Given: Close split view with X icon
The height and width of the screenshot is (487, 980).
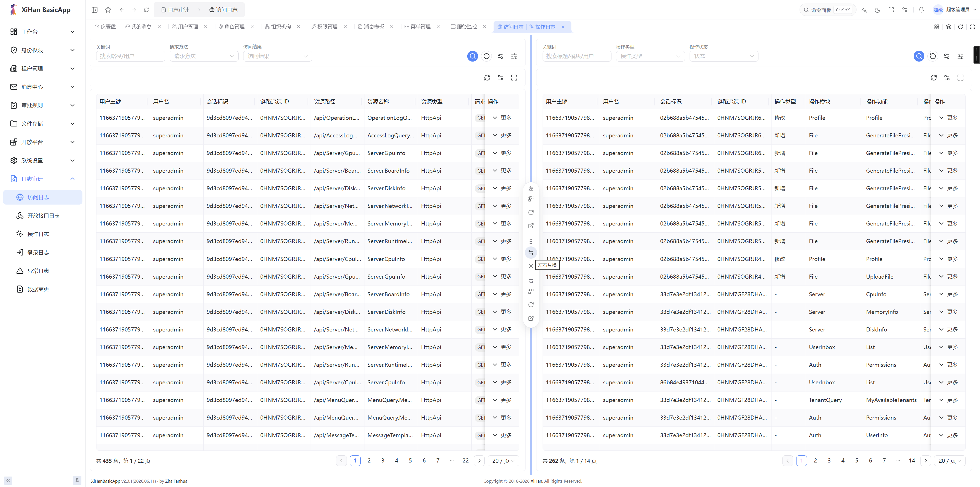Looking at the screenshot, I should [531, 266].
